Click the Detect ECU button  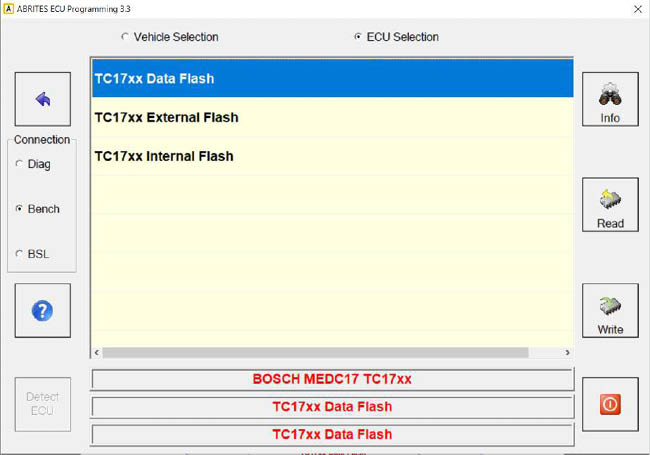tap(43, 404)
